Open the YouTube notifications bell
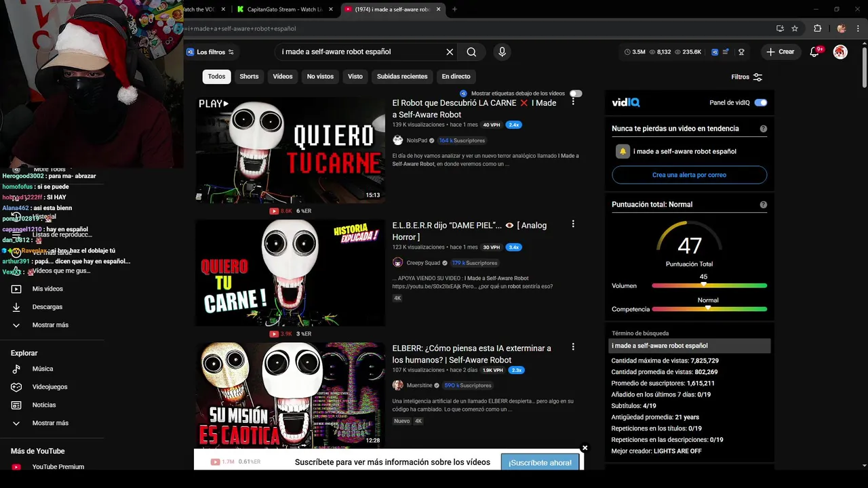This screenshot has width=868, height=488. coord(815,52)
